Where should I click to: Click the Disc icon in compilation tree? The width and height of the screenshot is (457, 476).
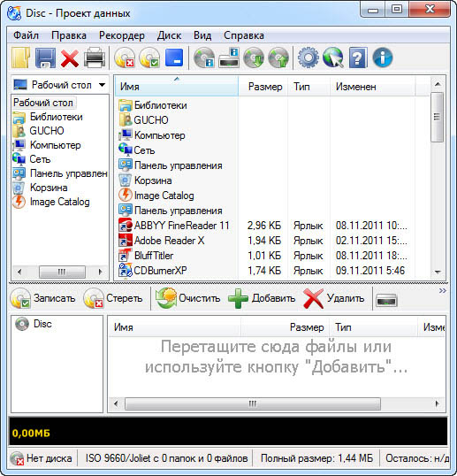coord(22,324)
